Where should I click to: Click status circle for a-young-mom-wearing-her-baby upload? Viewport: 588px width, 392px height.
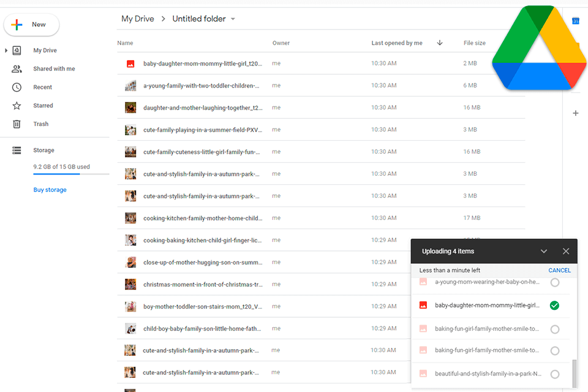coord(555,282)
